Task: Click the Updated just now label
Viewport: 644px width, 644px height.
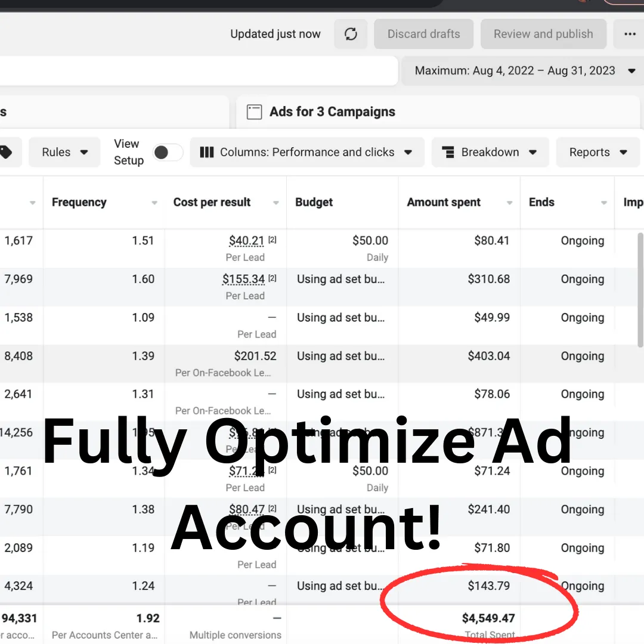Action: pyautogui.click(x=275, y=34)
